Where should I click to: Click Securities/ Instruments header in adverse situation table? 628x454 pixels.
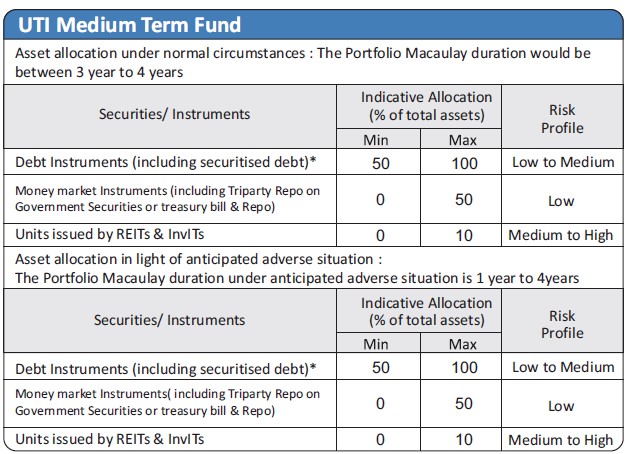coord(169,320)
